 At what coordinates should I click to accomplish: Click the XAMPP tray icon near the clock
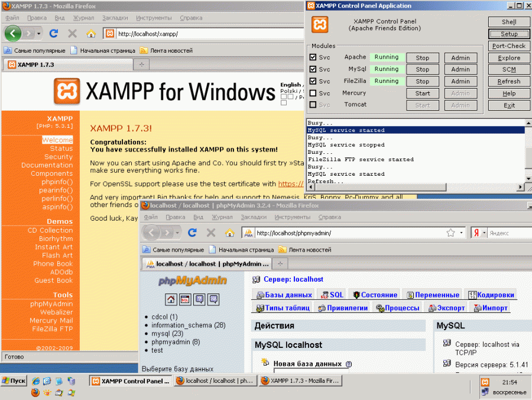[485, 382]
